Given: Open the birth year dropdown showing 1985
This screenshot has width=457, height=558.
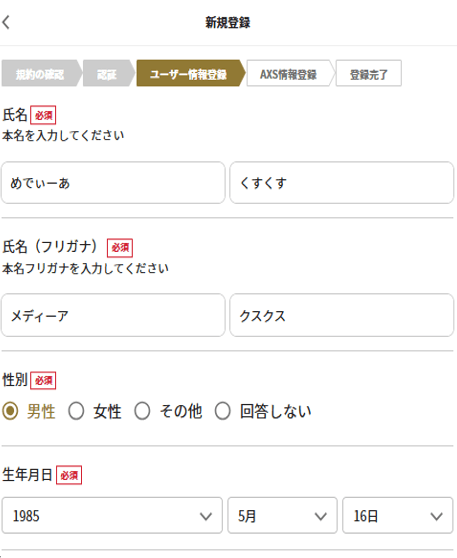Looking at the screenshot, I should 112,516.
